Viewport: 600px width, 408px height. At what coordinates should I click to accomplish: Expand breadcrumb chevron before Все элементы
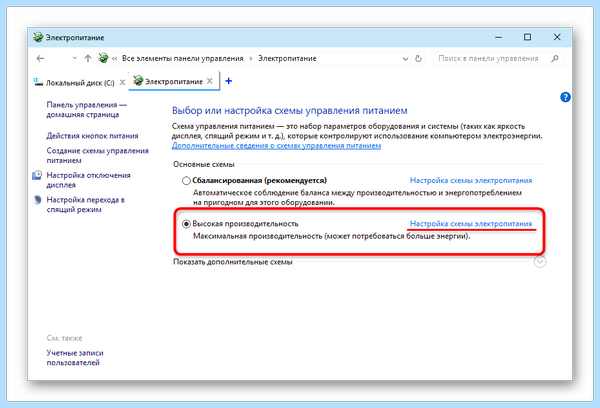(114, 59)
